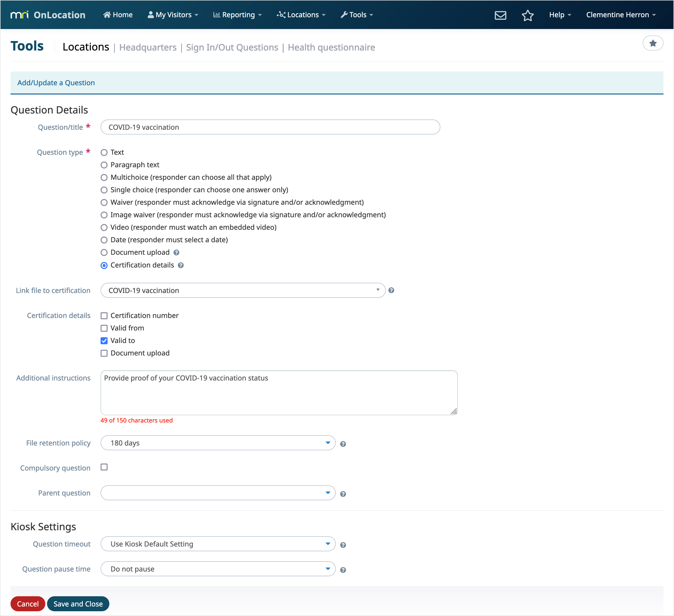Open Clementine Herron user menu
Screen dimensions: 674x616
point(621,15)
